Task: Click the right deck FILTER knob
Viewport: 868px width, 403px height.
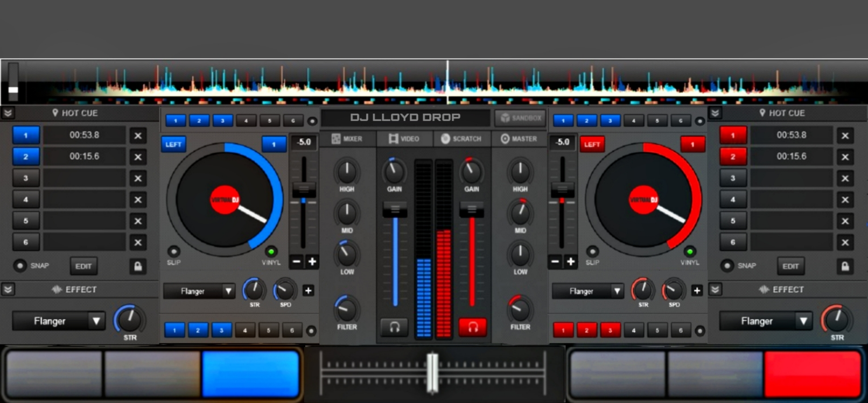Action: tap(520, 309)
